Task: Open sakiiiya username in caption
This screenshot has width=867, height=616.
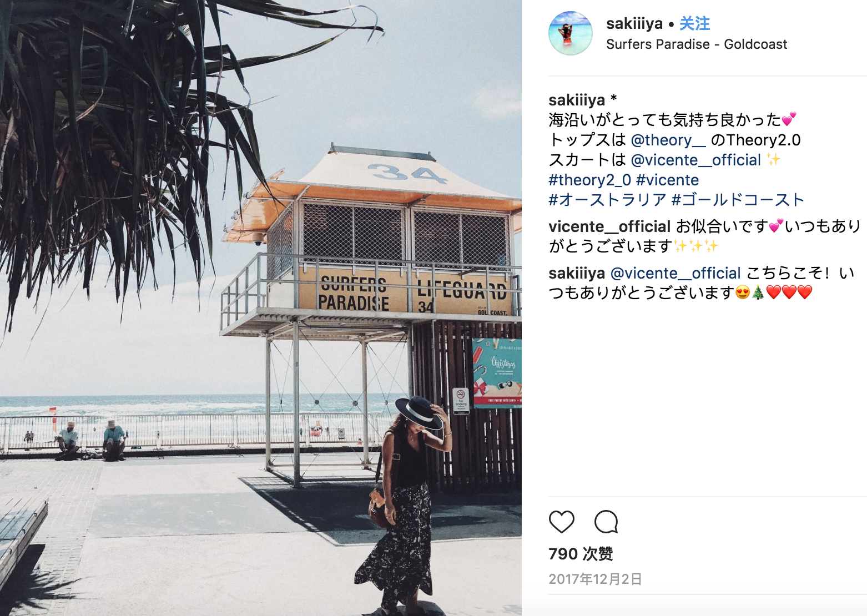Action: tap(577, 100)
